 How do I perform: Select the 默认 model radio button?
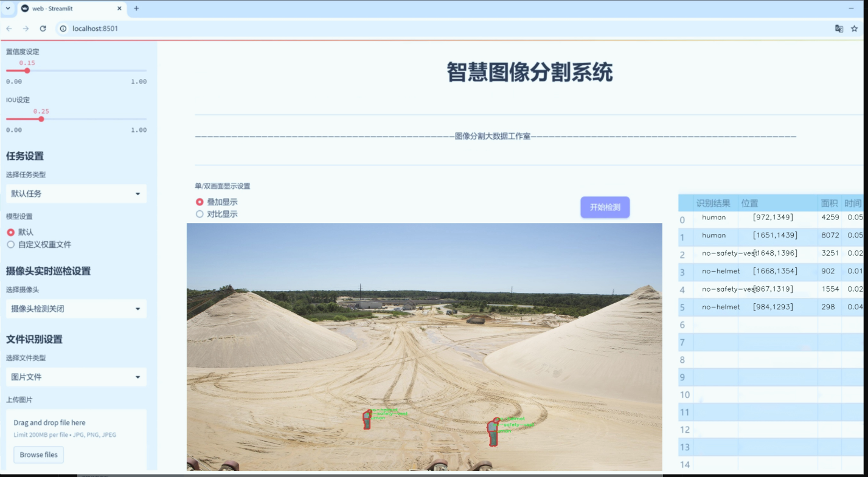(x=10, y=232)
